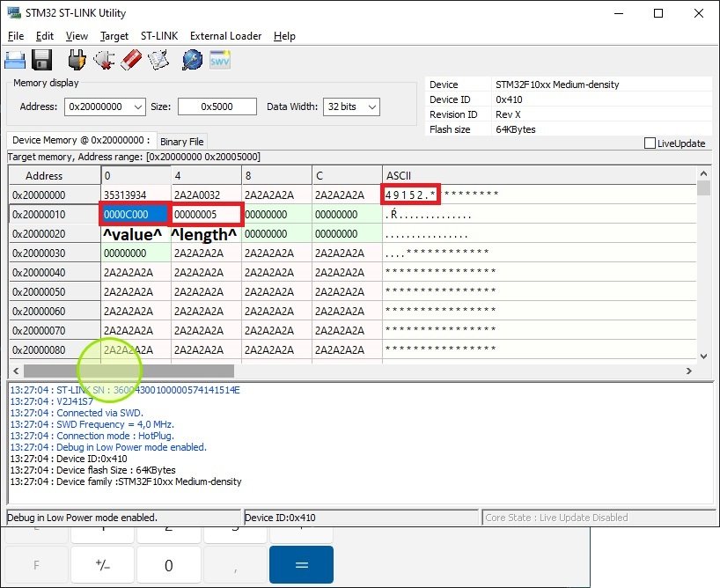The image size is (720, 588).
Task: Click Flash size value 64KBytes
Action: 516,129
